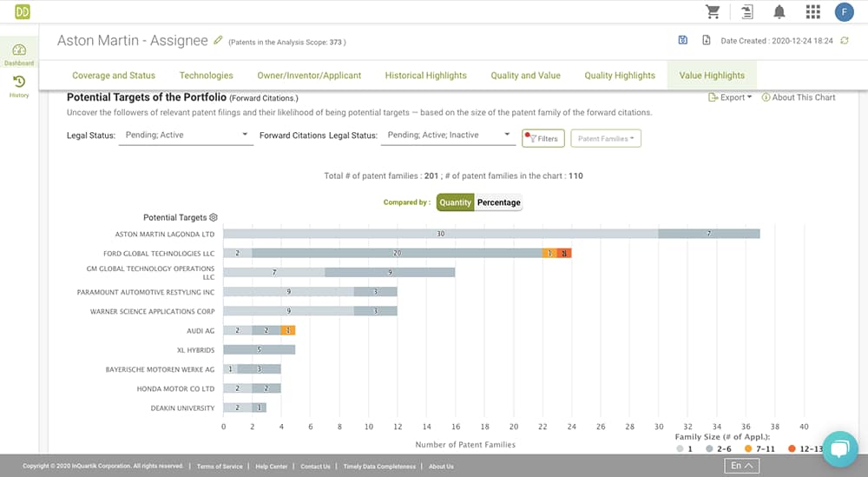868x477 pixels.
Task: Click the Filters button
Action: (x=543, y=138)
